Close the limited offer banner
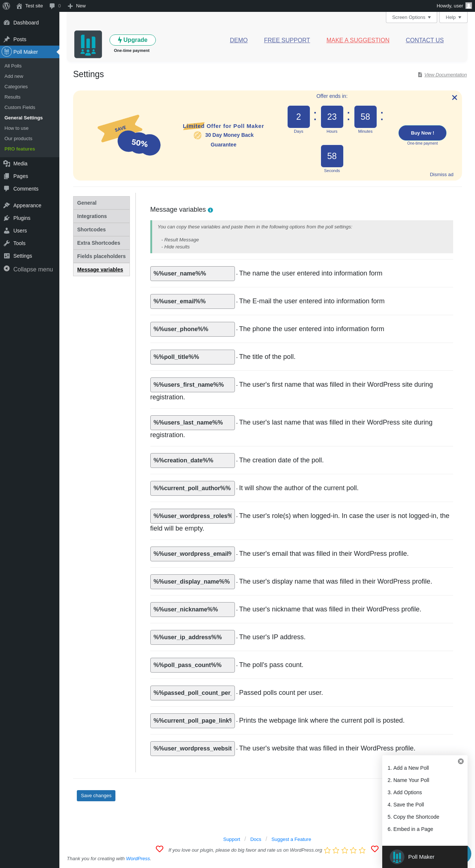The image size is (475, 868). tap(454, 98)
